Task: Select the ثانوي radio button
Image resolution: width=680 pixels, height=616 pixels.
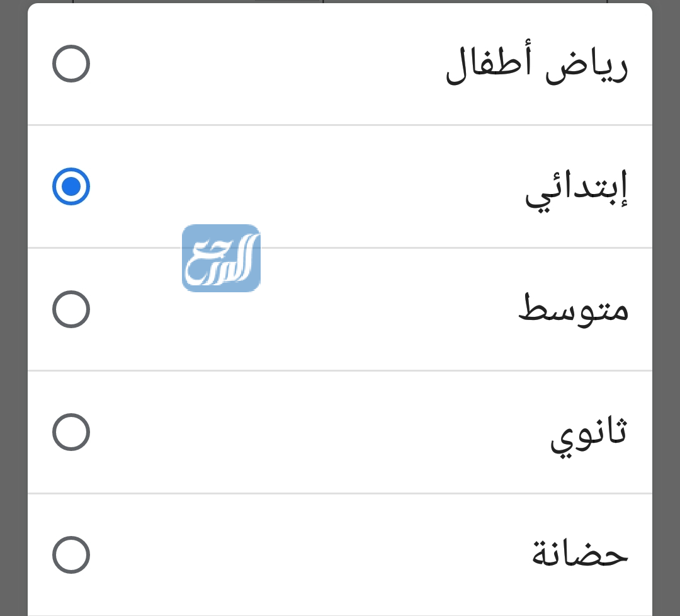Action: [71, 432]
